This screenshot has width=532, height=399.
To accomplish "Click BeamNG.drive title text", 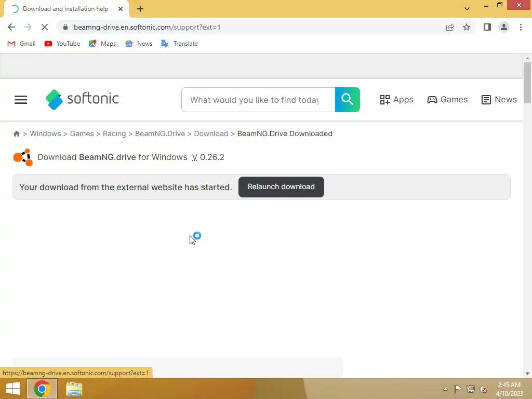I will (x=107, y=157).
